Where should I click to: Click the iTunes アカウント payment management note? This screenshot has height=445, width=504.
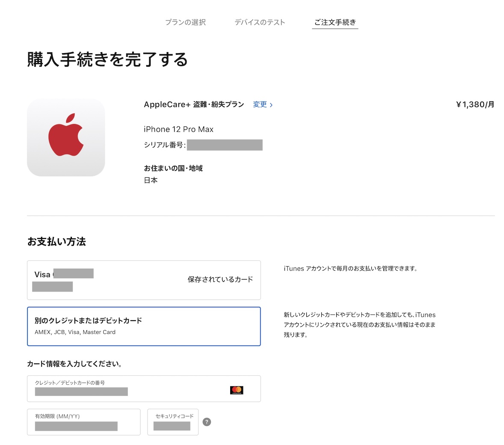pyautogui.click(x=350, y=268)
